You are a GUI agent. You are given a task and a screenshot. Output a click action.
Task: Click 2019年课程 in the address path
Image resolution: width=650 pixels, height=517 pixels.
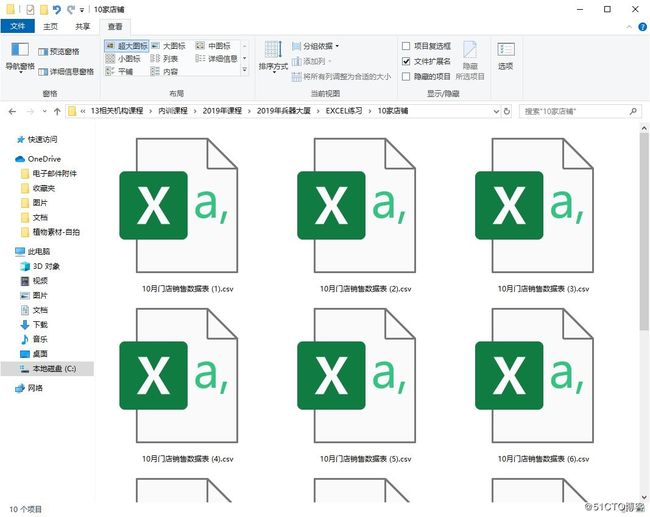(222, 111)
